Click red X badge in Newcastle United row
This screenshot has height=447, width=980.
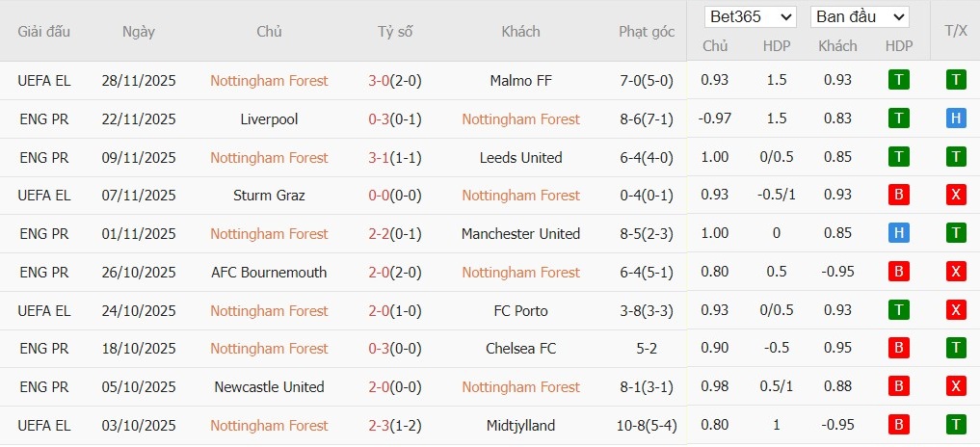click(x=956, y=387)
